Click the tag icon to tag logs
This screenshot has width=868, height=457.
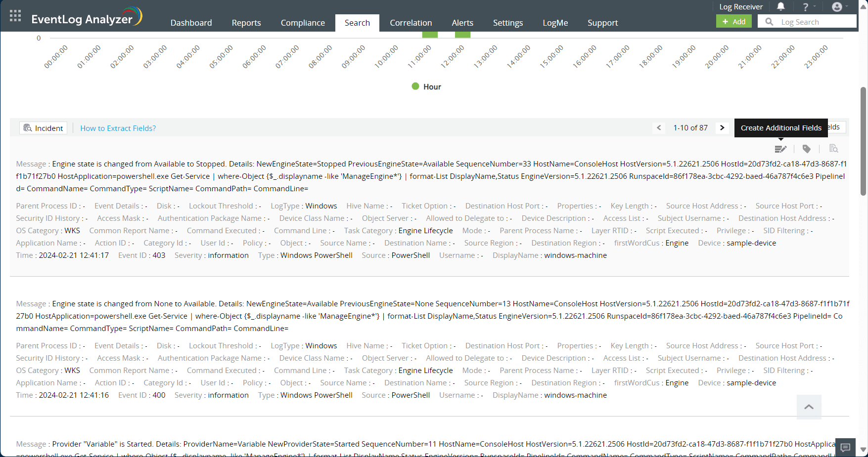point(808,148)
